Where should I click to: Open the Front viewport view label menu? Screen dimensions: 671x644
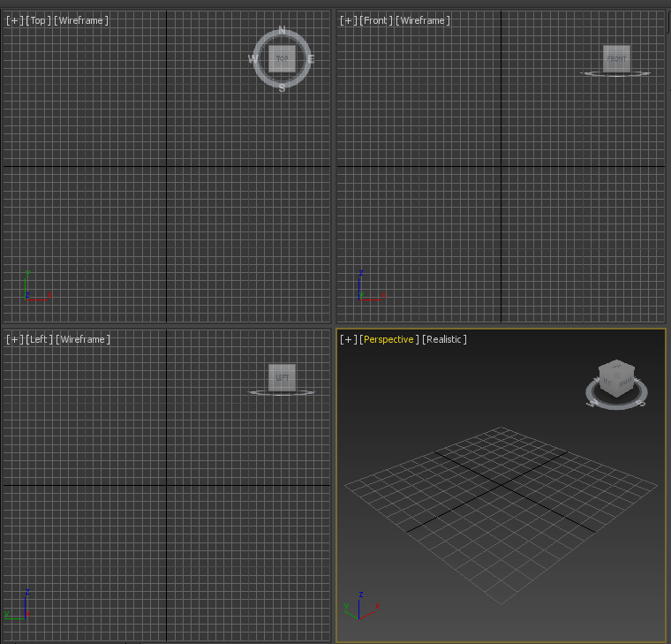pos(376,20)
